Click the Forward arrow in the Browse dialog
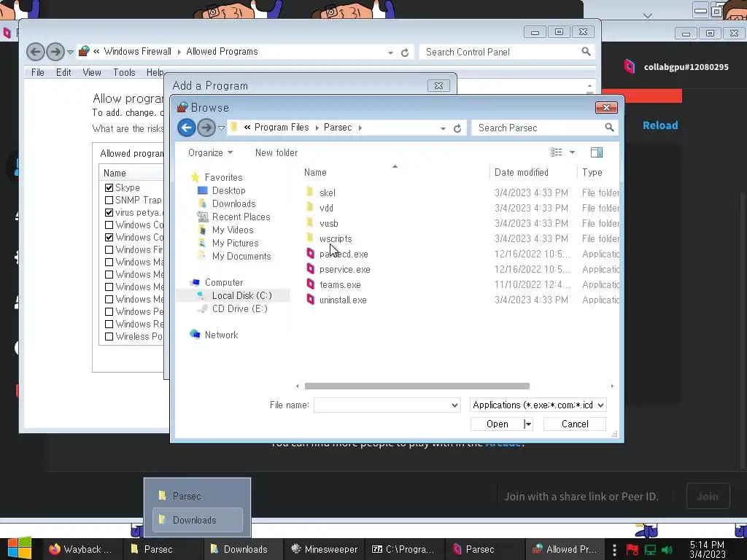Image resolution: width=747 pixels, height=560 pixels. pyautogui.click(x=206, y=128)
